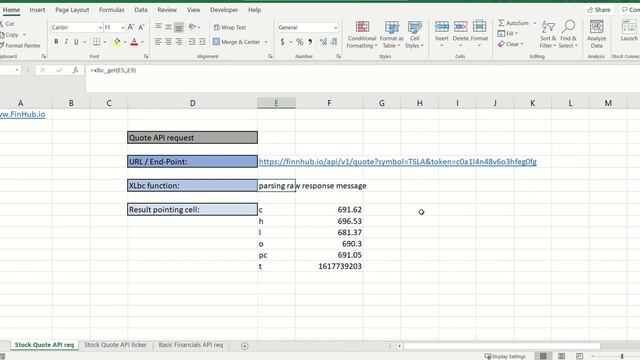Apply the yellow Fill Color

(x=117, y=42)
